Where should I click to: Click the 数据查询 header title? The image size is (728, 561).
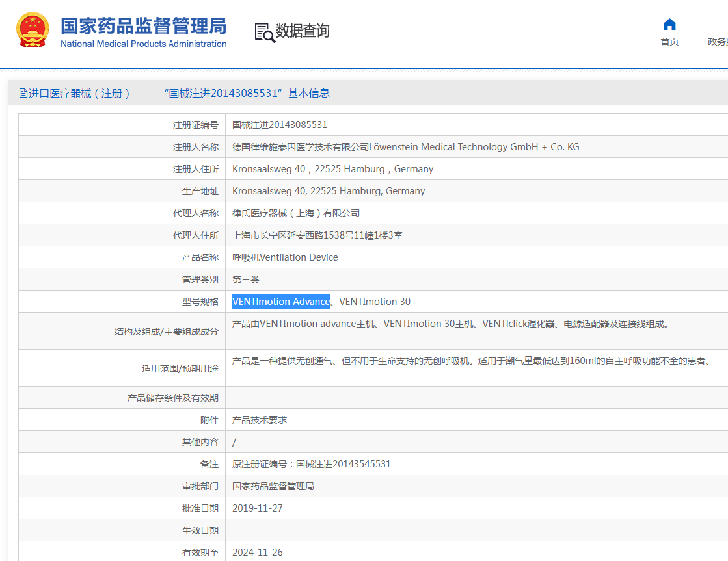[303, 31]
